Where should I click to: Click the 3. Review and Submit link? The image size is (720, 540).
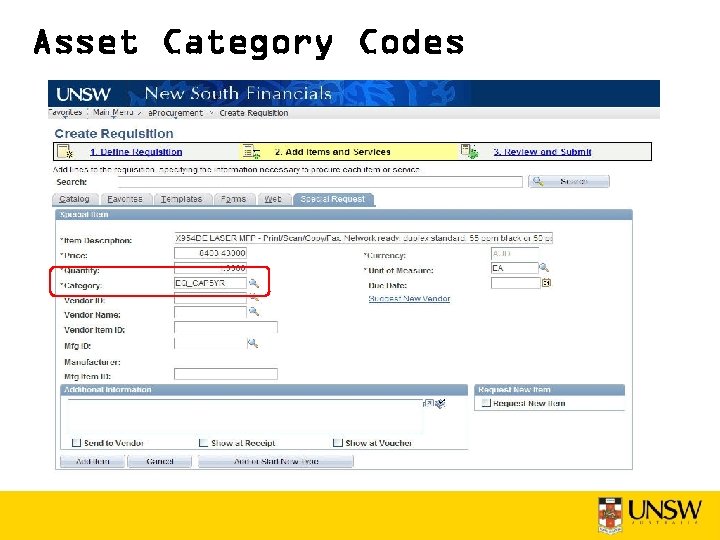pyautogui.click(x=542, y=152)
